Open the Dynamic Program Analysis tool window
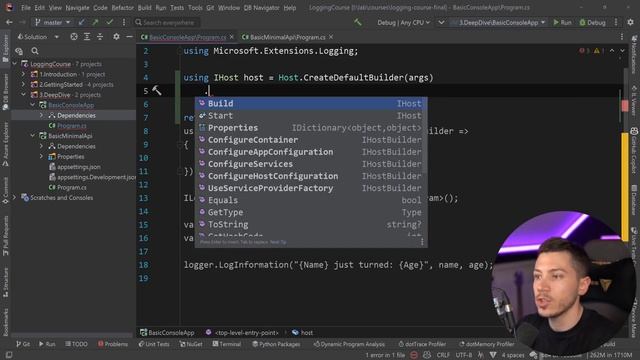Screen dimensions: 640x360 coord(349,344)
